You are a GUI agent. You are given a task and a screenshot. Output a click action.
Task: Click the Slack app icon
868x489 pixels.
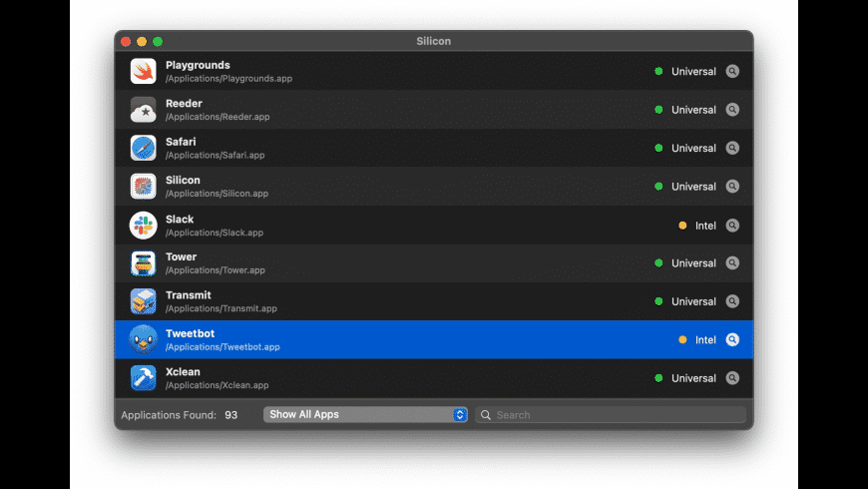[x=143, y=226]
